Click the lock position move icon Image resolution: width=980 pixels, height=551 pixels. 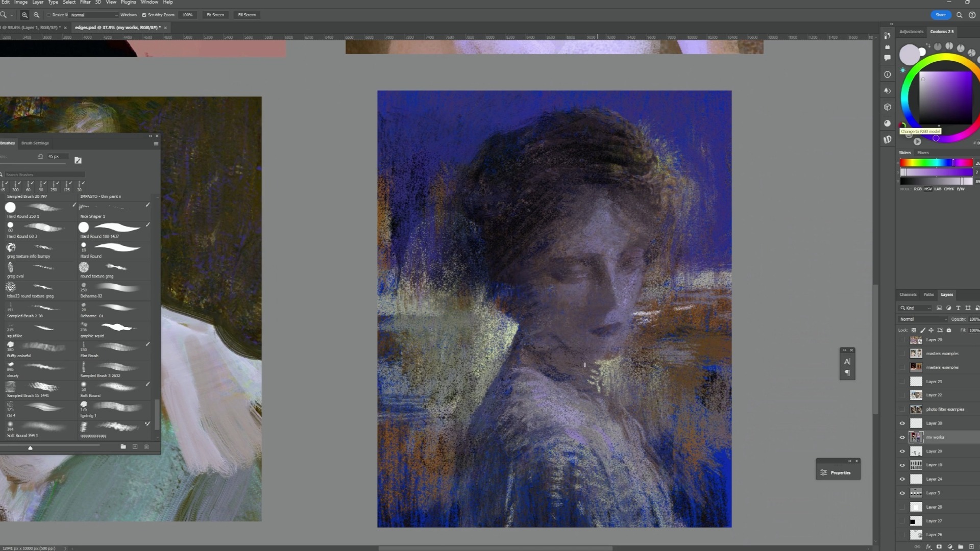click(x=931, y=330)
